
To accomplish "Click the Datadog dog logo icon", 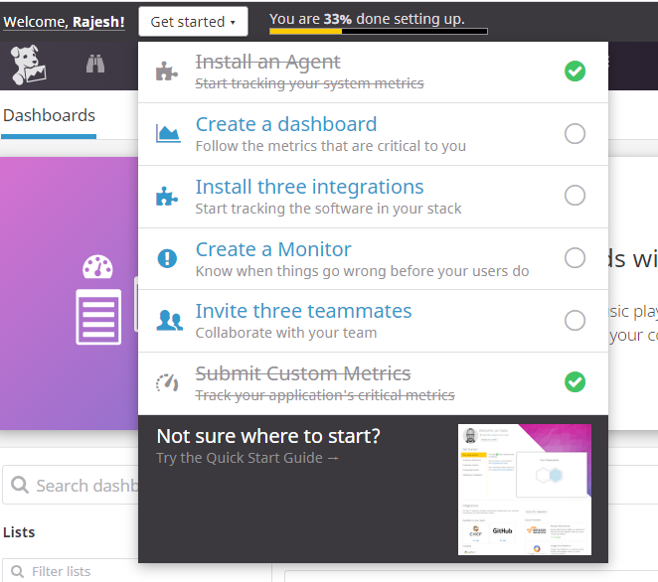I will pyautogui.click(x=28, y=66).
